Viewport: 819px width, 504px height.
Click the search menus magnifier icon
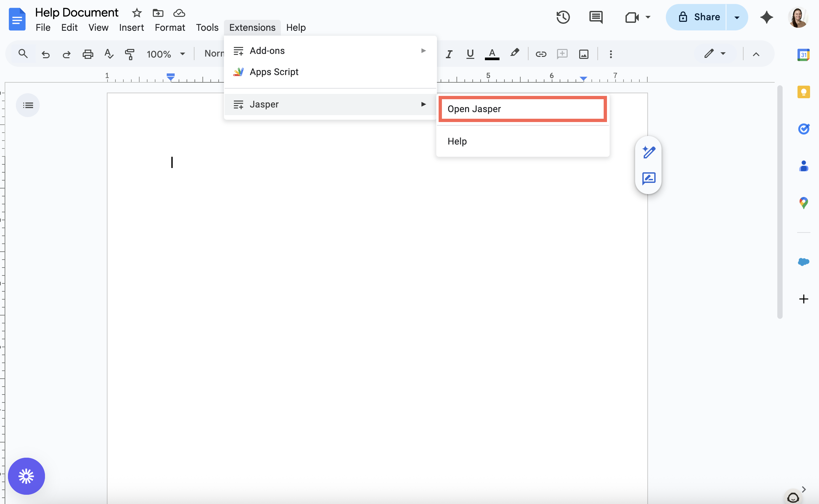pyautogui.click(x=23, y=54)
